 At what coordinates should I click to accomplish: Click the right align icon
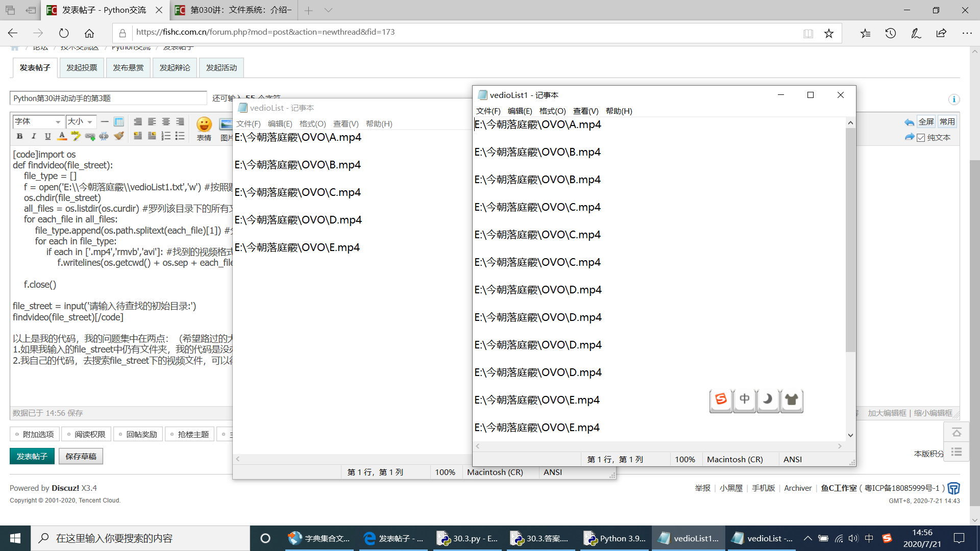(x=180, y=121)
